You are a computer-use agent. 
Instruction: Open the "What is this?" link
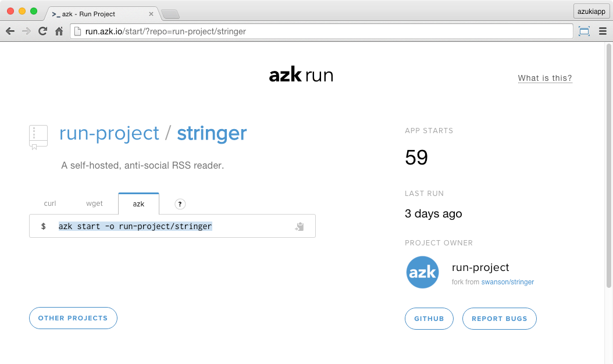pyautogui.click(x=545, y=78)
